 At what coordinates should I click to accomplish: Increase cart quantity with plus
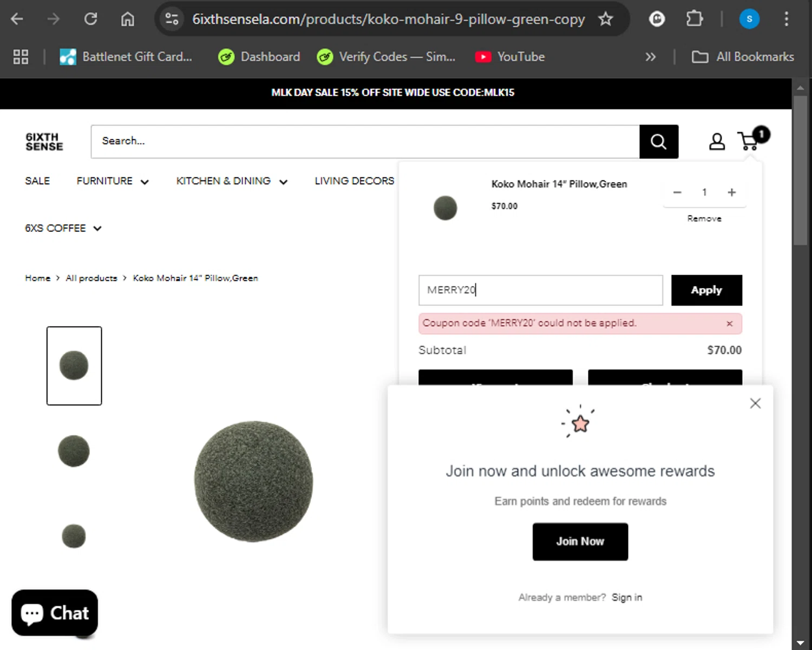732,192
